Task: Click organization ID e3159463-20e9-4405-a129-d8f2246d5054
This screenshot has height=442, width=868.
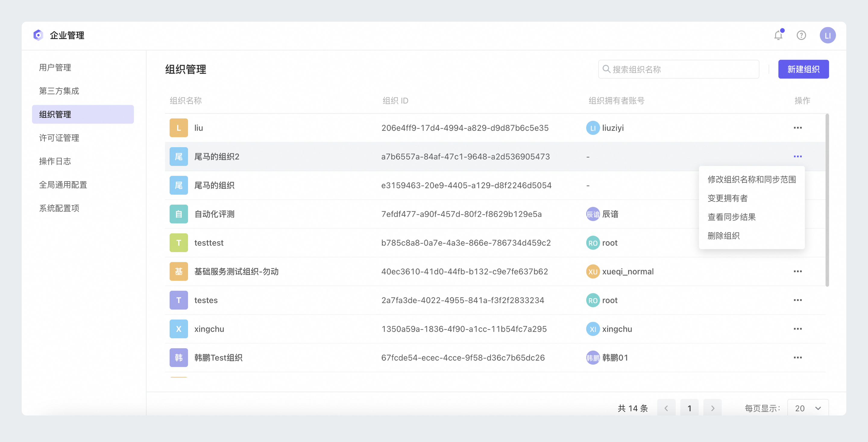Action: [x=466, y=185]
